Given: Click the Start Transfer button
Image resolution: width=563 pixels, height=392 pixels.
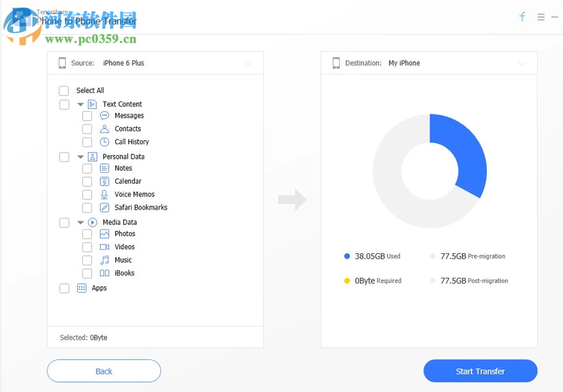Looking at the screenshot, I should (x=481, y=371).
